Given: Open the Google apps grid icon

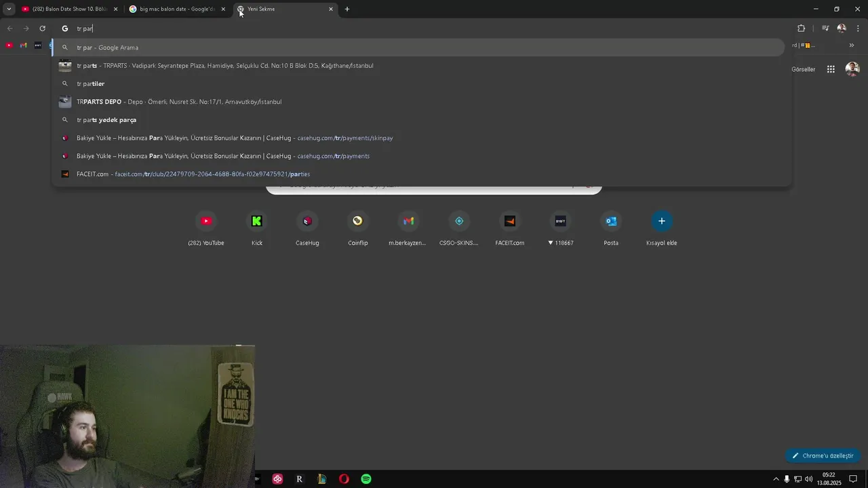Looking at the screenshot, I should coord(831,69).
